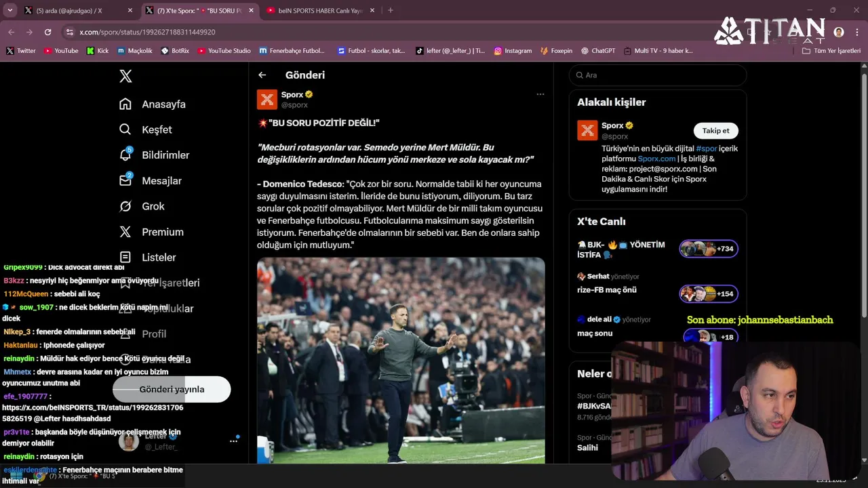Viewport: 868px width, 488px height.
Task: Open the lefter TikTok bookmark
Action: 450,51
